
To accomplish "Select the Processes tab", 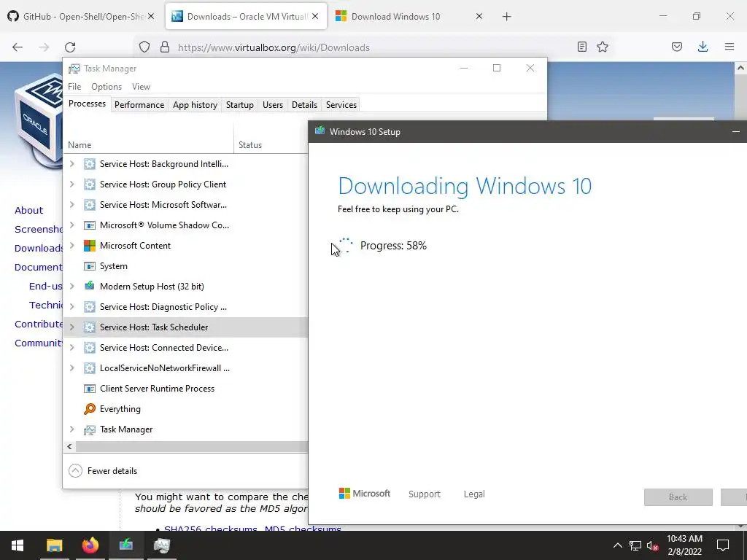I will click(87, 104).
